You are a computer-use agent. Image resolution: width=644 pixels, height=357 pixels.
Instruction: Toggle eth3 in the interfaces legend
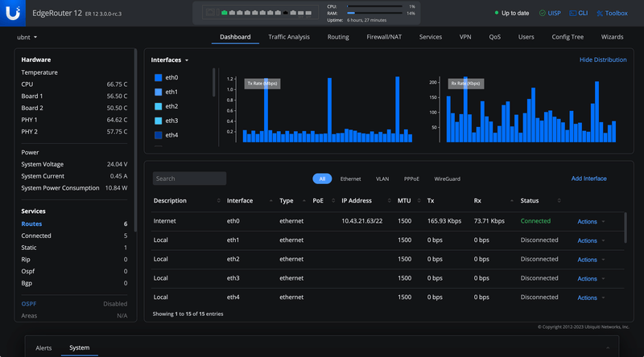167,121
